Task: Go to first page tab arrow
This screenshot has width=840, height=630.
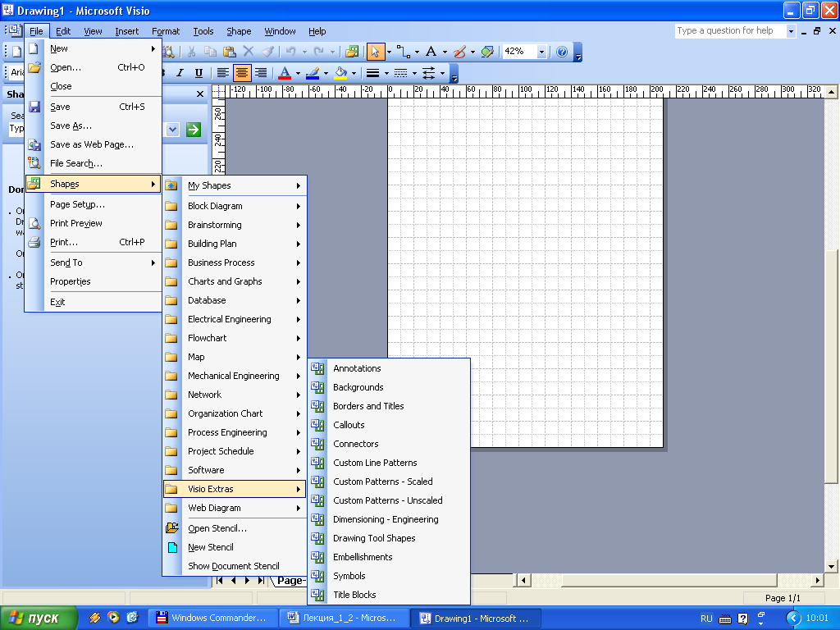Action: click(x=220, y=580)
